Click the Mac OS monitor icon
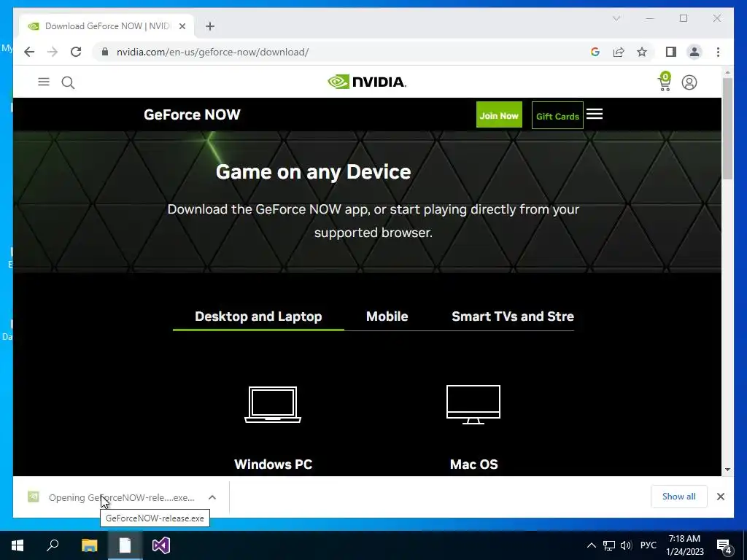Image resolution: width=747 pixels, height=560 pixels. (x=473, y=404)
